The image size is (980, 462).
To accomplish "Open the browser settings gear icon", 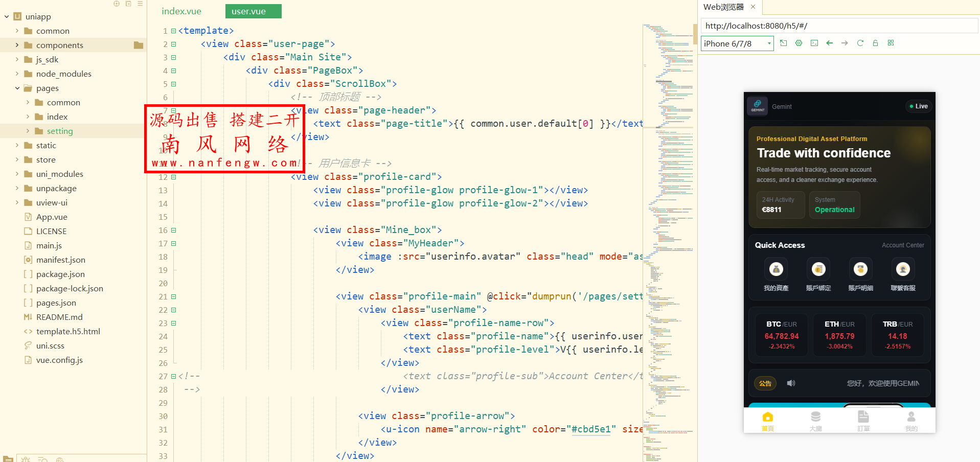I will point(799,43).
